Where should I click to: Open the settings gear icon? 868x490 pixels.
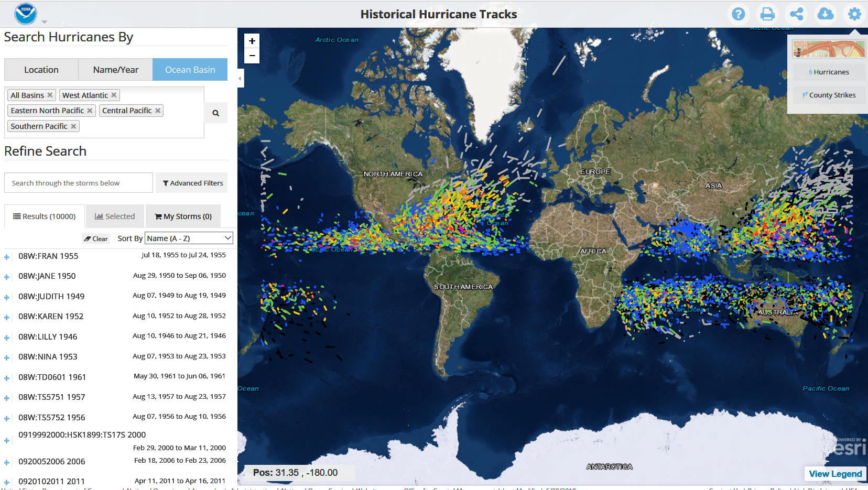(x=854, y=14)
